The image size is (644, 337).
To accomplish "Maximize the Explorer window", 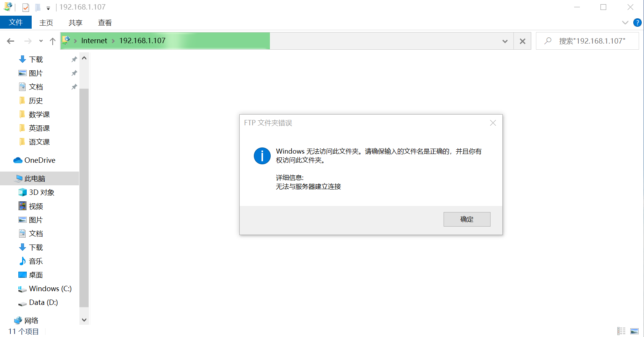I will (x=603, y=7).
